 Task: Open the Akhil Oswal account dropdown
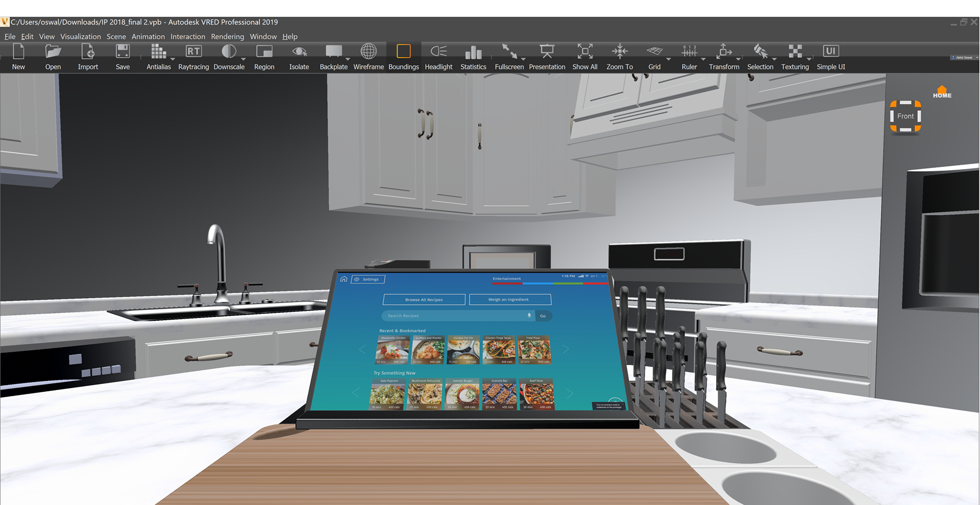tap(964, 58)
